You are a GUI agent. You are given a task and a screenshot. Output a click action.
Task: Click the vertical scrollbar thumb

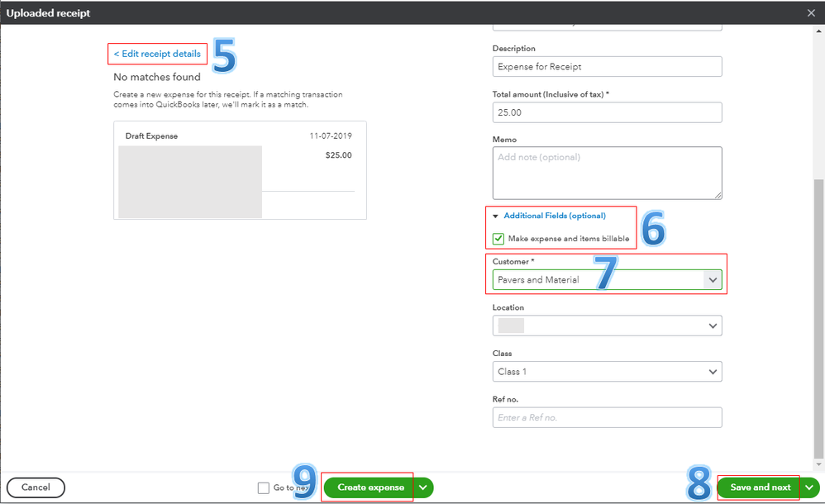pos(818,318)
